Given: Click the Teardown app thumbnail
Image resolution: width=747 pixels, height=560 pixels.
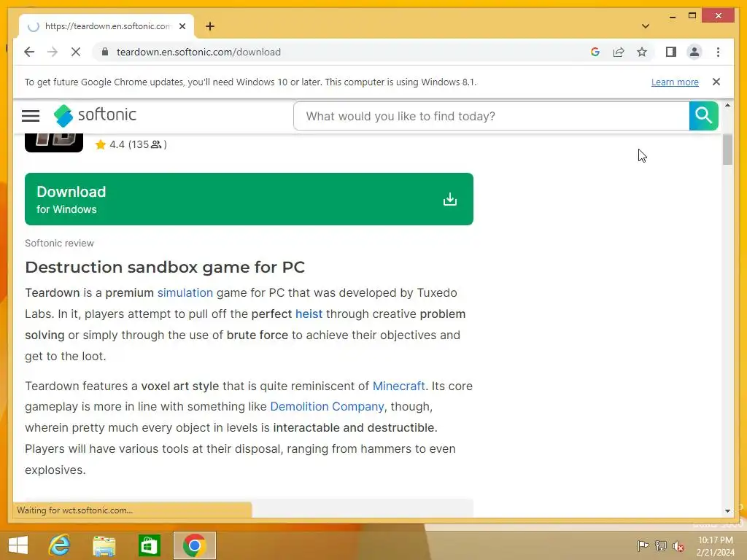Looking at the screenshot, I should [54, 143].
